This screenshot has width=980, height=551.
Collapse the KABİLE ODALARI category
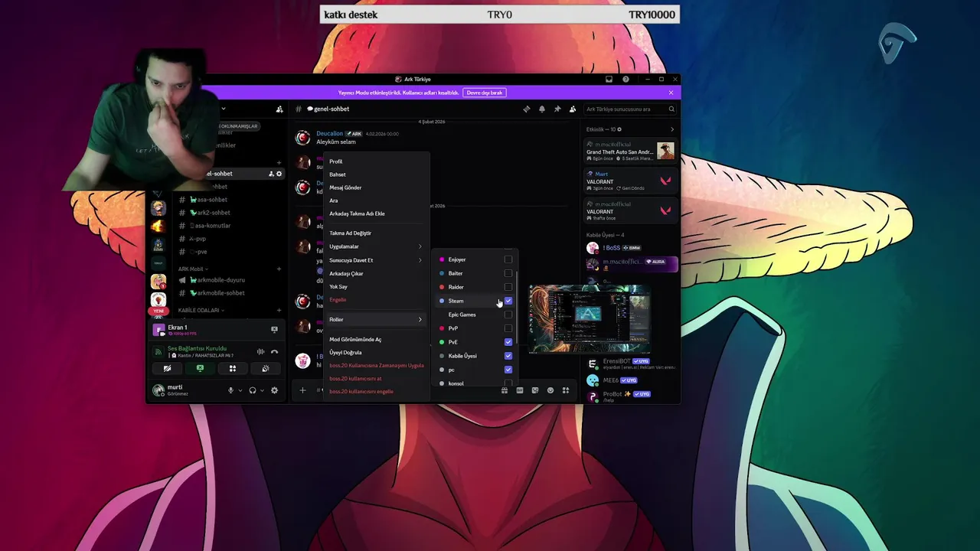pyautogui.click(x=201, y=311)
